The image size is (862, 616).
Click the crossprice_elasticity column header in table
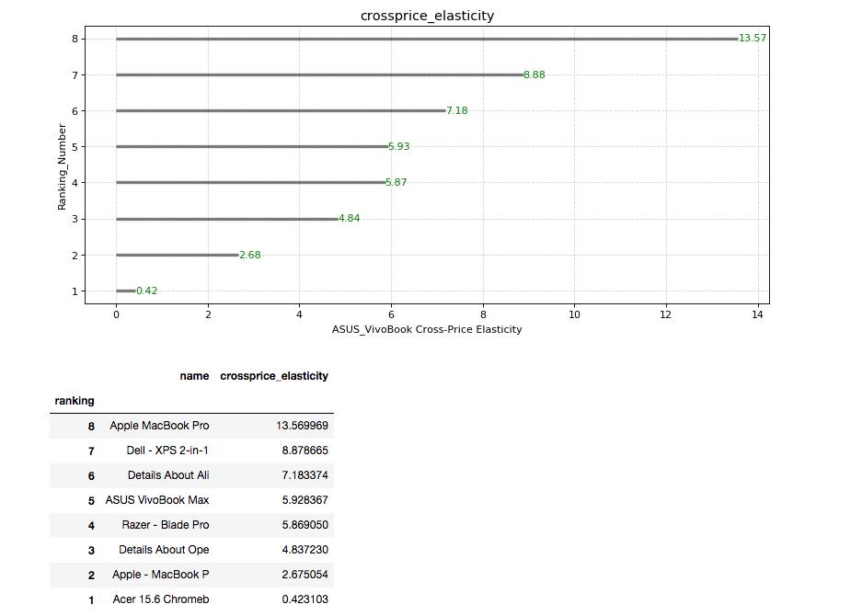(x=274, y=376)
